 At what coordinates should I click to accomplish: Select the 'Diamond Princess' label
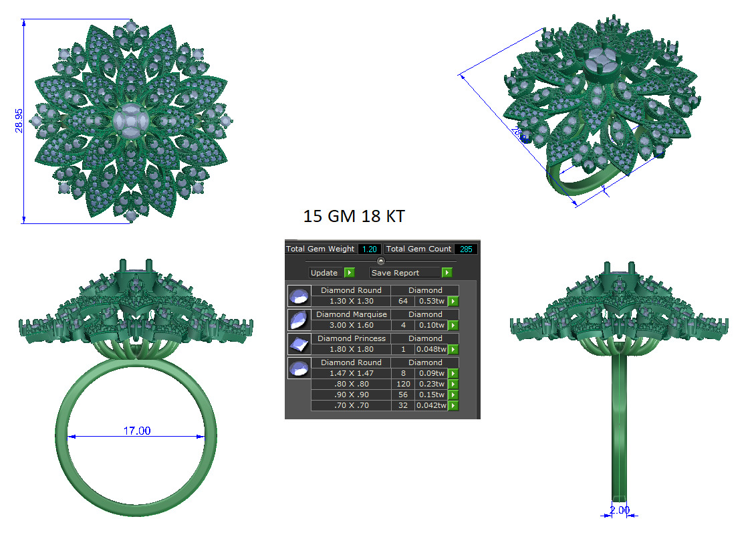click(352, 338)
